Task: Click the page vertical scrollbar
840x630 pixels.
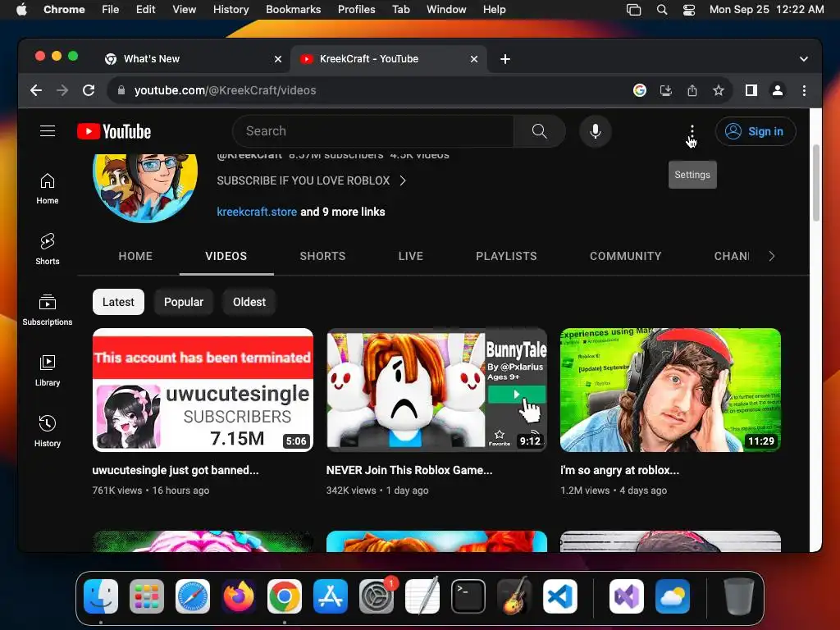Action: click(x=816, y=182)
